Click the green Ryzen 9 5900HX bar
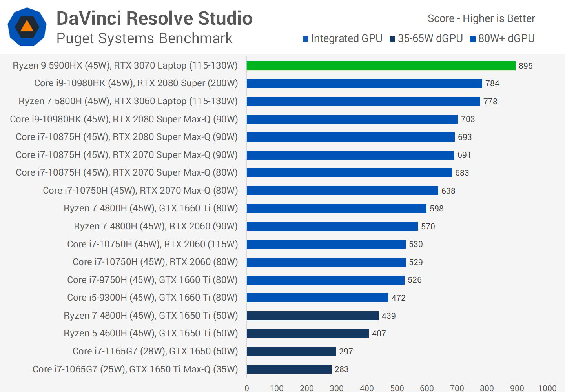Screen dimensions: 565x392 381,66
